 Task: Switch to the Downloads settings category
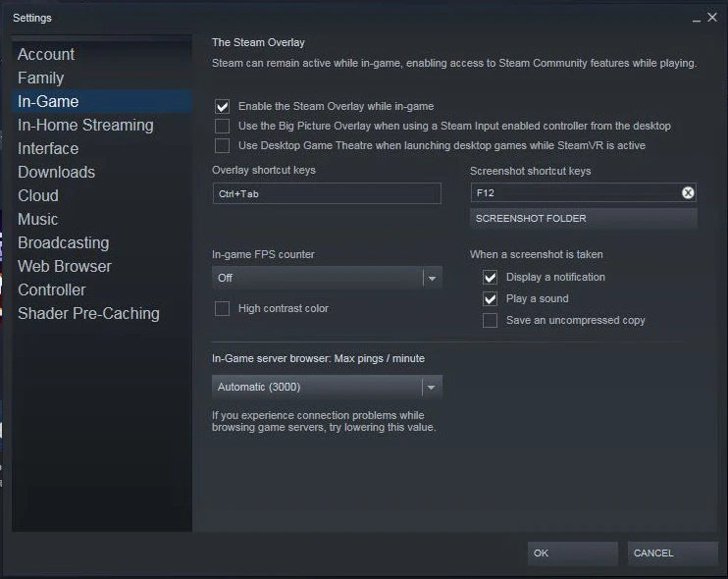coord(56,172)
